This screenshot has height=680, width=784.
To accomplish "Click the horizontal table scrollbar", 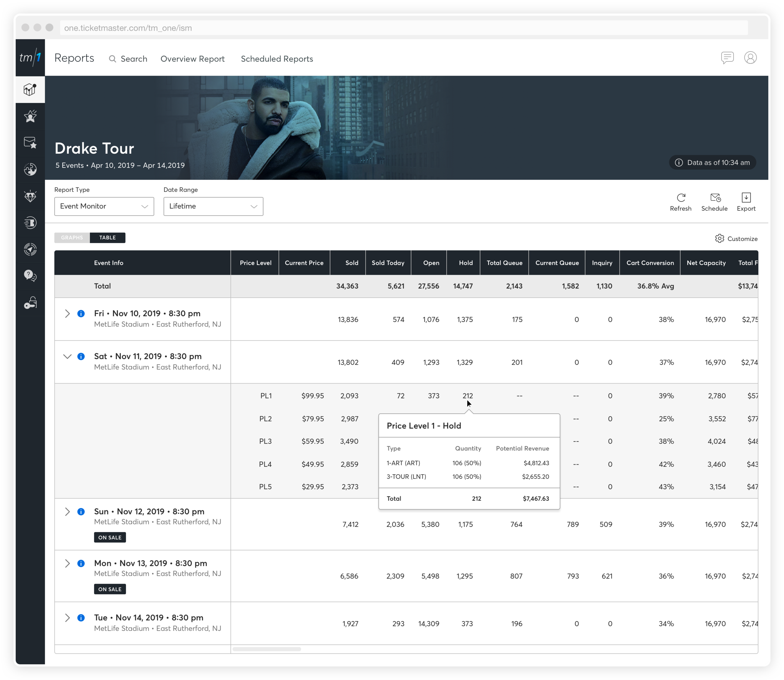I will click(x=267, y=649).
